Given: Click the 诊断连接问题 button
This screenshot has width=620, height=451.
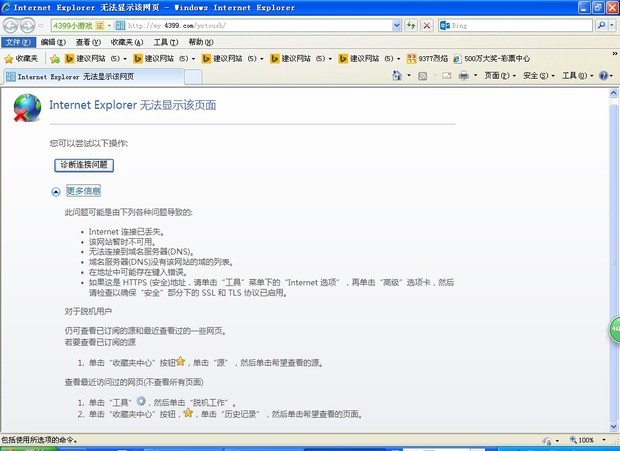Looking at the screenshot, I should pyautogui.click(x=84, y=165).
